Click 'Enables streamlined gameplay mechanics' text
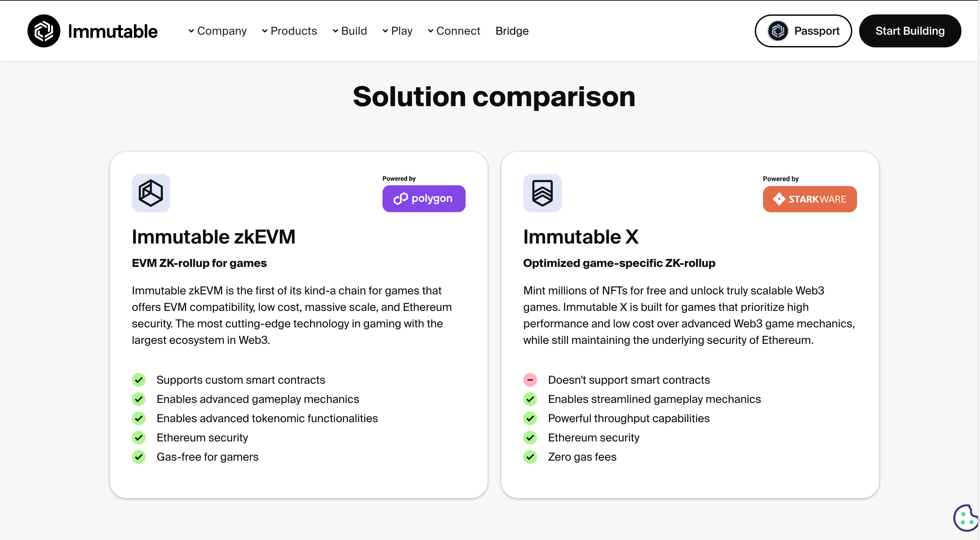Screen dimensions: 980x540 tap(654, 399)
